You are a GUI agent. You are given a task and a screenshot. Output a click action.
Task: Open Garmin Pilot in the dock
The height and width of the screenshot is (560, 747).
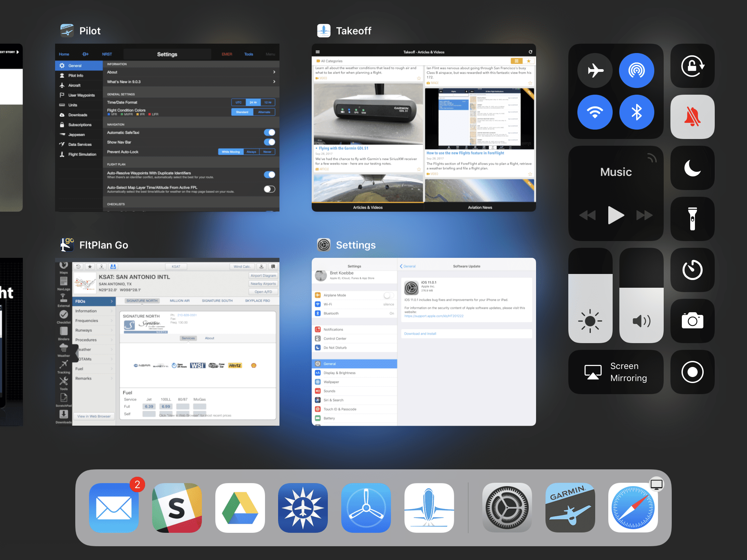tap(570, 508)
